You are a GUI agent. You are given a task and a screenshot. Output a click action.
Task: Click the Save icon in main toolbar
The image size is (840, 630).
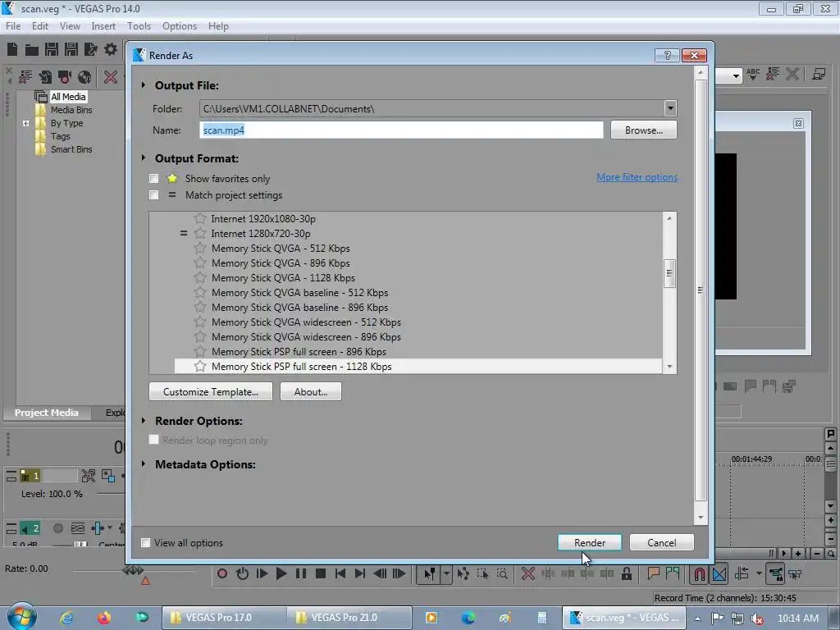[x=52, y=50]
